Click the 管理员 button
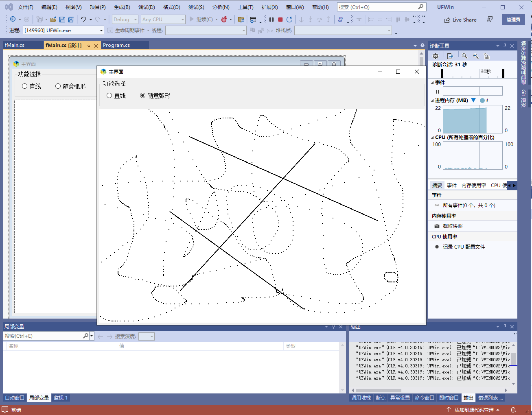This screenshot has width=532, height=415. [513, 20]
